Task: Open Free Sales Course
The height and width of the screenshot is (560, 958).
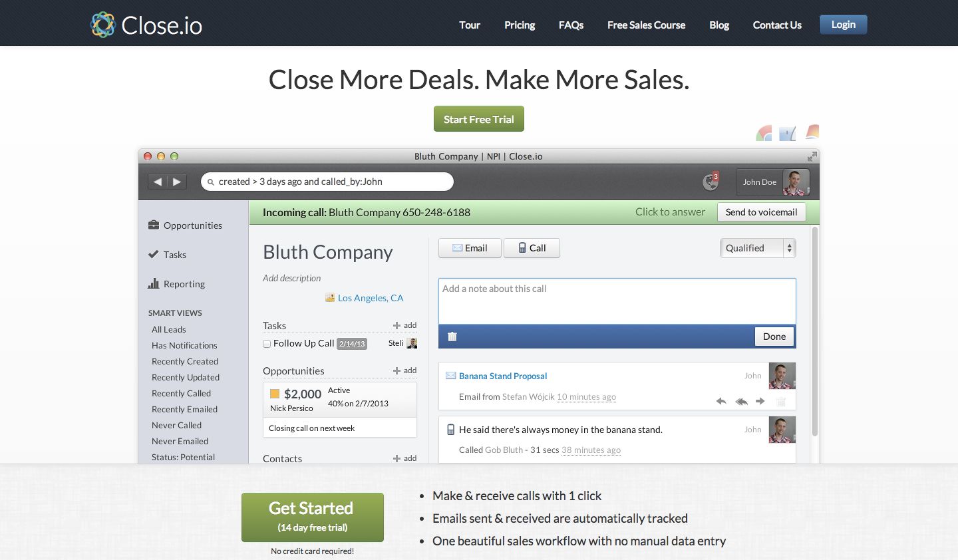Action: (x=646, y=25)
